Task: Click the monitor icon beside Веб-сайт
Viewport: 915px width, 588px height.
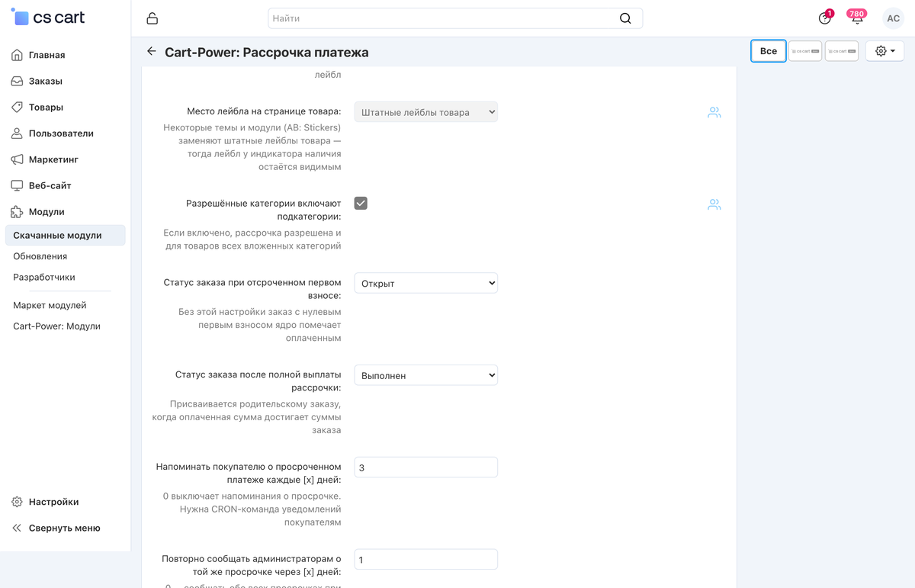Action: [x=17, y=185]
